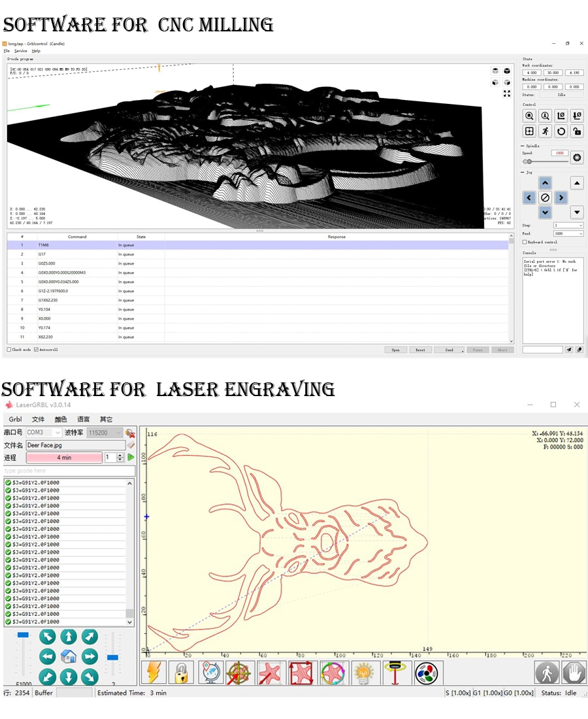Click the Open button below the G-code table

point(395,350)
